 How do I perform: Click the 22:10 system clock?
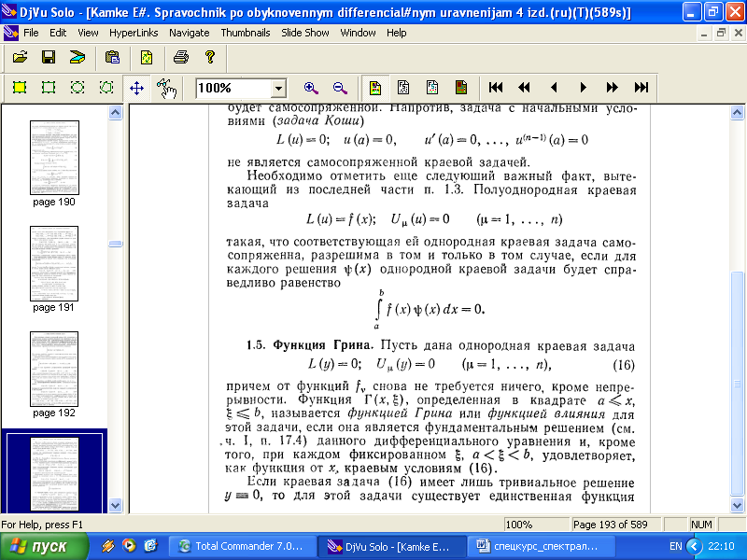tap(721, 546)
